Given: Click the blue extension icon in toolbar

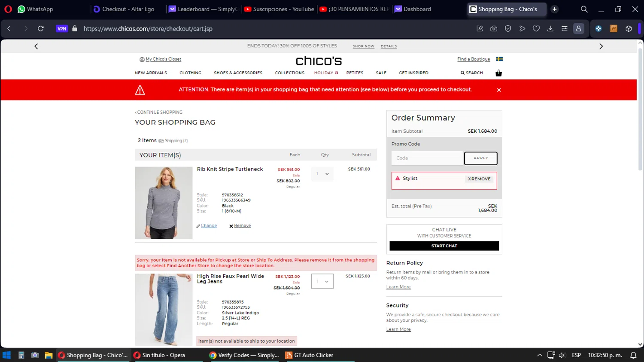Looking at the screenshot, I should coord(598,29).
